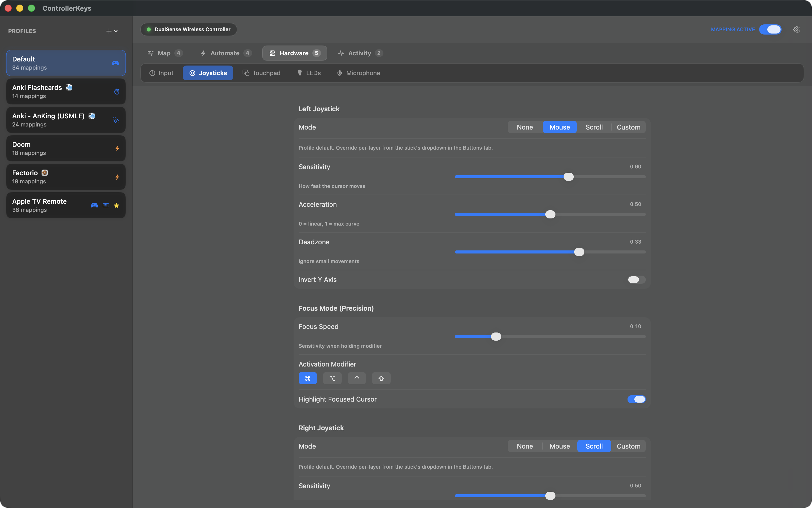Select the Option key activation modifier
The width and height of the screenshot is (812, 508).
click(x=332, y=378)
